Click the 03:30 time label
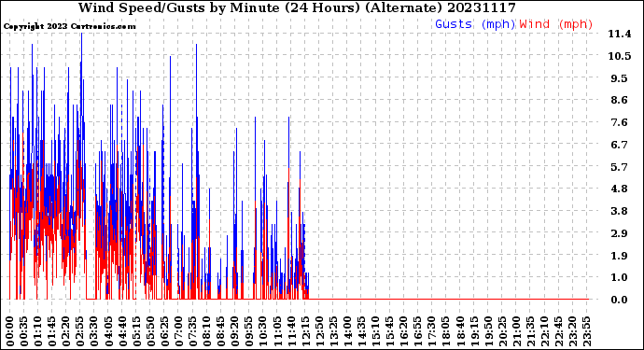Screen dimensions: 644x350 point(94,332)
